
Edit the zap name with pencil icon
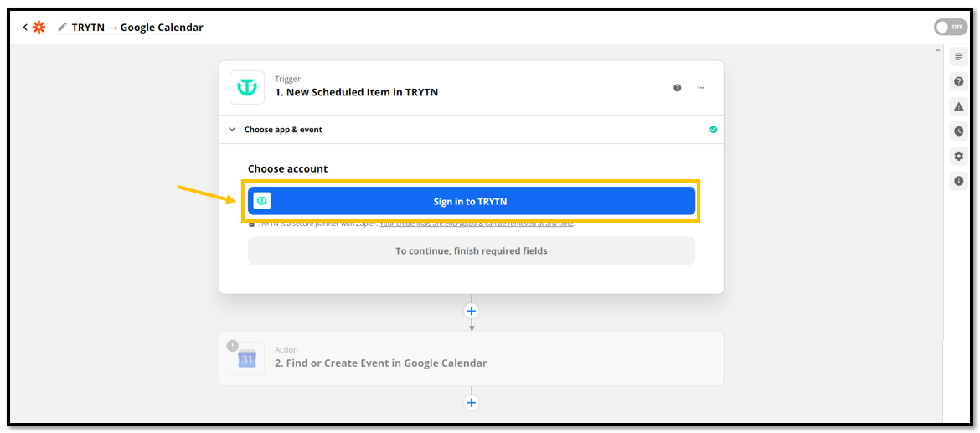coord(62,28)
